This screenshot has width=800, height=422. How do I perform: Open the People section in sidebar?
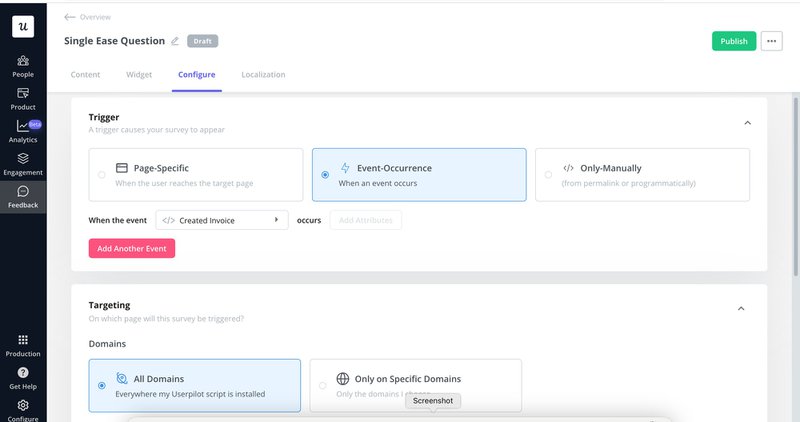pyautogui.click(x=23, y=65)
